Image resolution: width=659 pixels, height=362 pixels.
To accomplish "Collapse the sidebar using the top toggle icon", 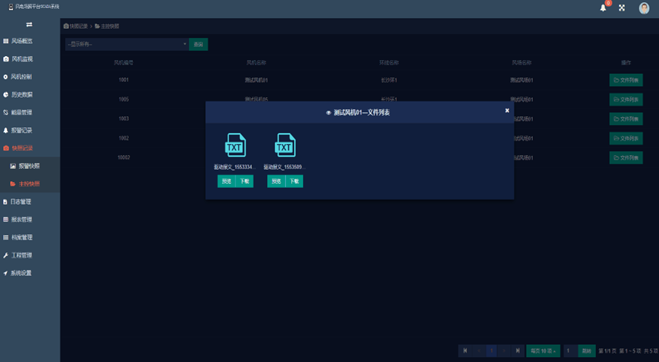I will coord(29,24).
